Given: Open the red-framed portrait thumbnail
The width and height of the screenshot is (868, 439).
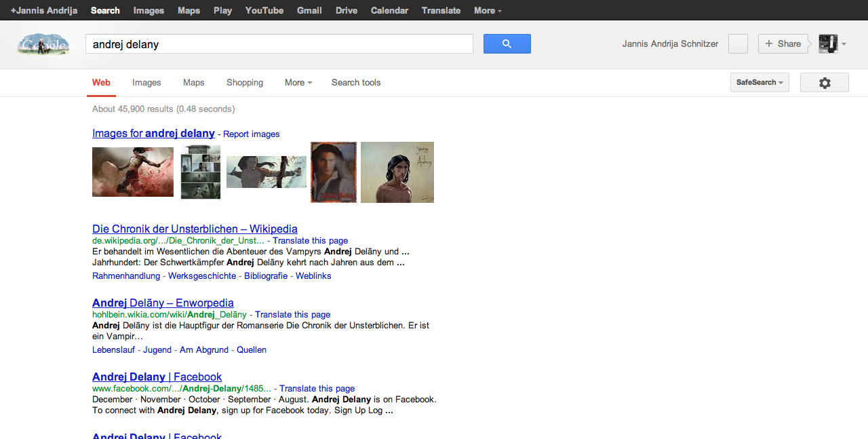Looking at the screenshot, I should pyautogui.click(x=334, y=172).
